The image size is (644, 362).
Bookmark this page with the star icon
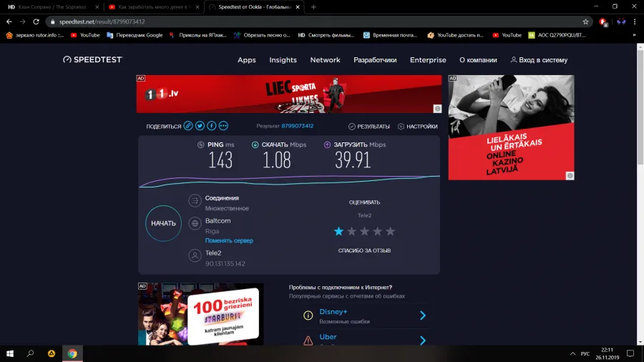[x=585, y=21]
